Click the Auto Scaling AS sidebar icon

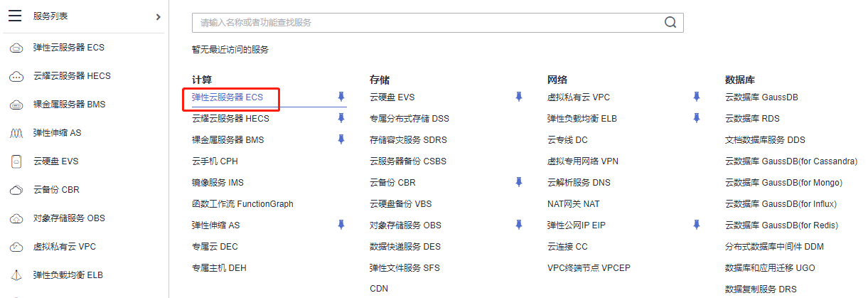coord(16,133)
